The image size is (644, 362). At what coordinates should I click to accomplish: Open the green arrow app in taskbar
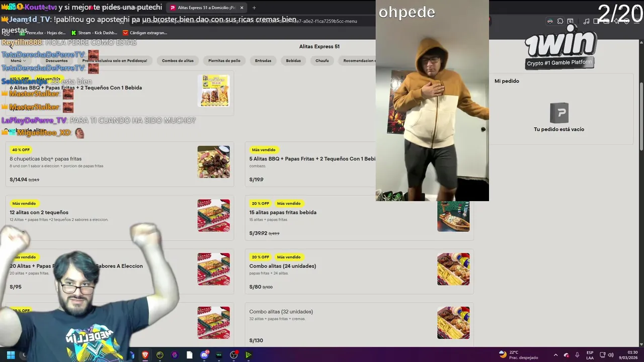pyautogui.click(x=249, y=355)
